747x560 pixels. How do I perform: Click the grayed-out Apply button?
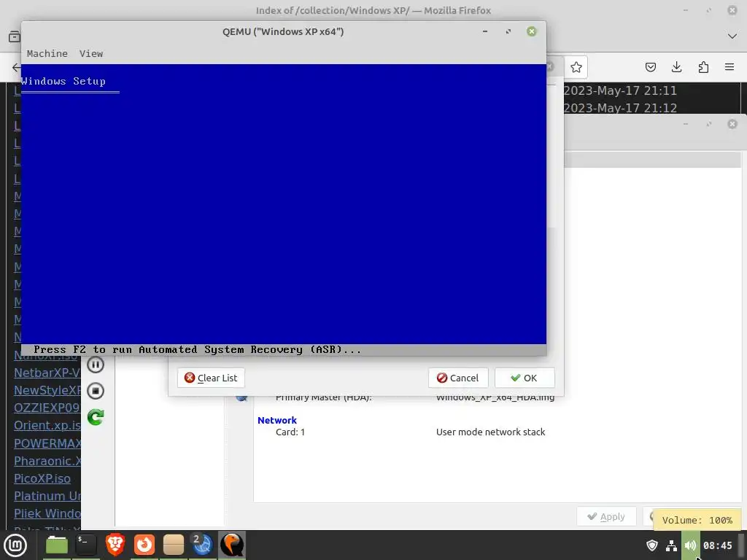606,517
